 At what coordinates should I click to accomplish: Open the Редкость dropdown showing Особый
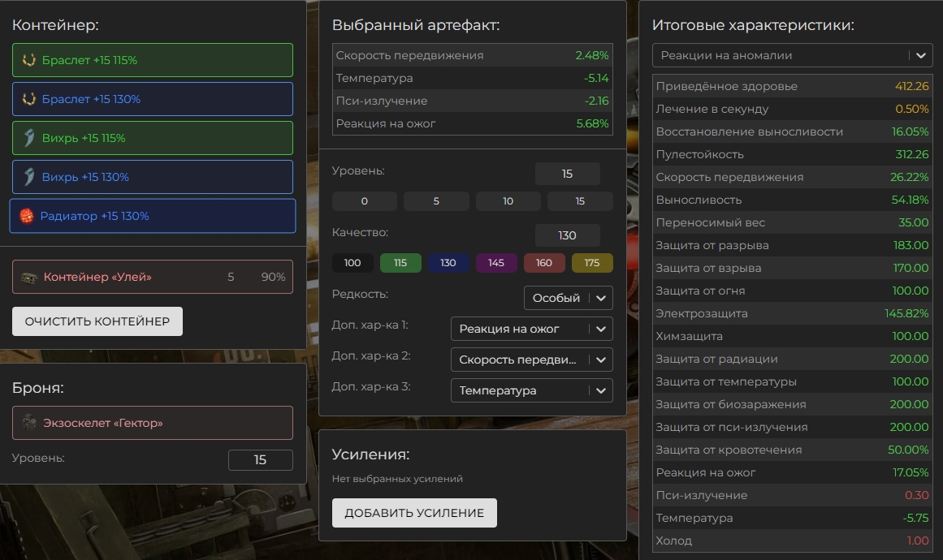click(568, 298)
